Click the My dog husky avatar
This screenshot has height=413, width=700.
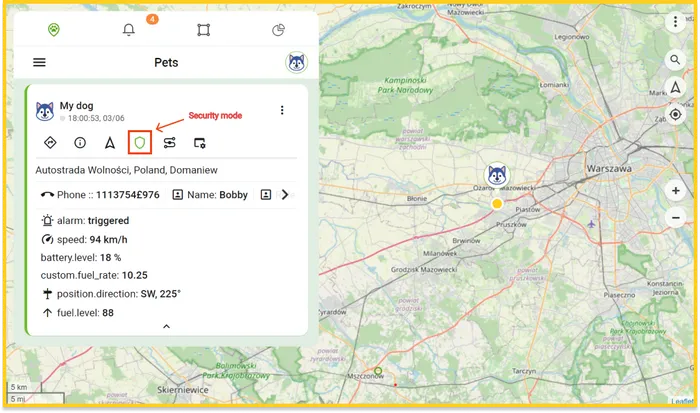click(45, 111)
